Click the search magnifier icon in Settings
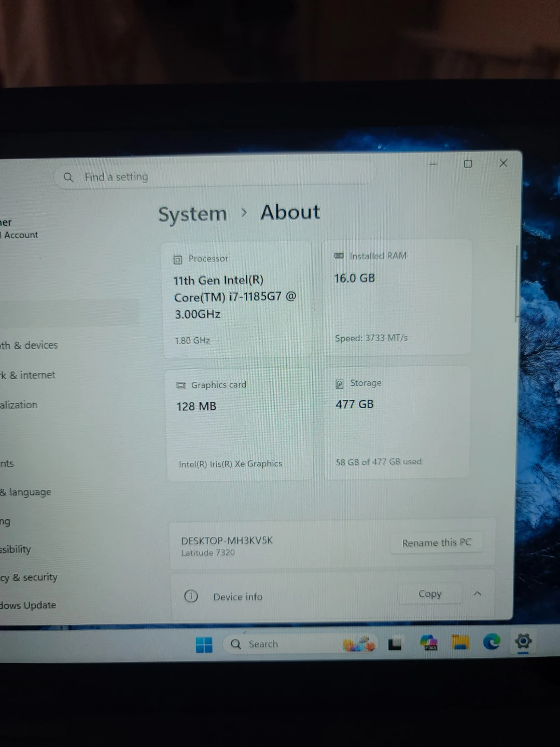Viewport: 560px width, 747px height. pyautogui.click(x=68, y=177)
